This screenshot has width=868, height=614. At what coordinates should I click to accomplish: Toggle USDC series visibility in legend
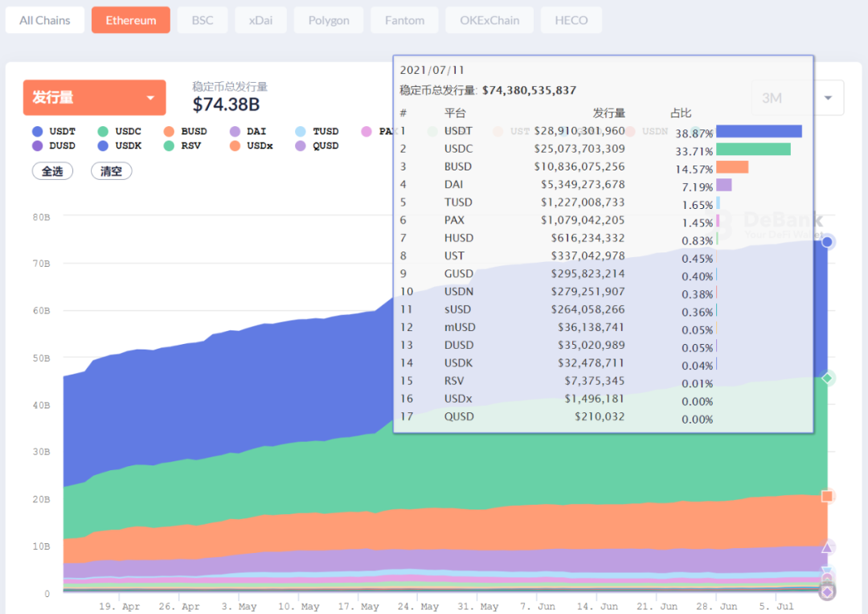pyautogui.click(x=119, y=131)
